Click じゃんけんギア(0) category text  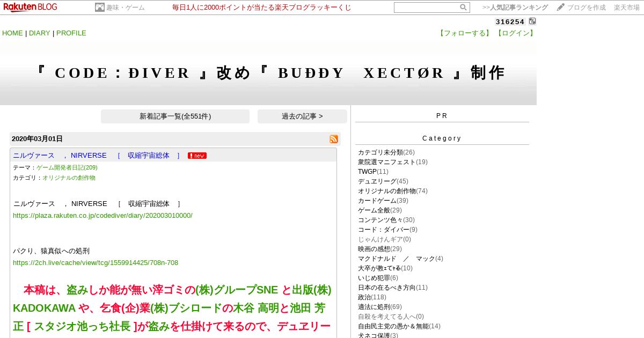384,239
